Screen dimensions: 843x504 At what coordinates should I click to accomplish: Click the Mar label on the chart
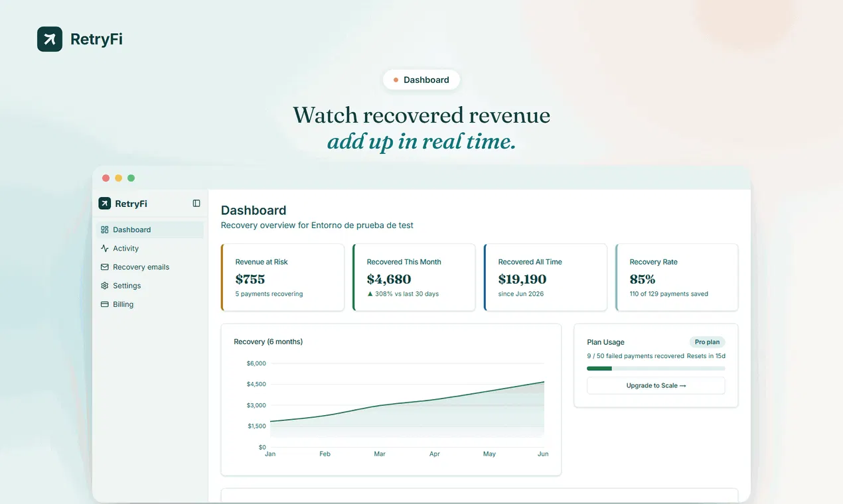[380, 454]
